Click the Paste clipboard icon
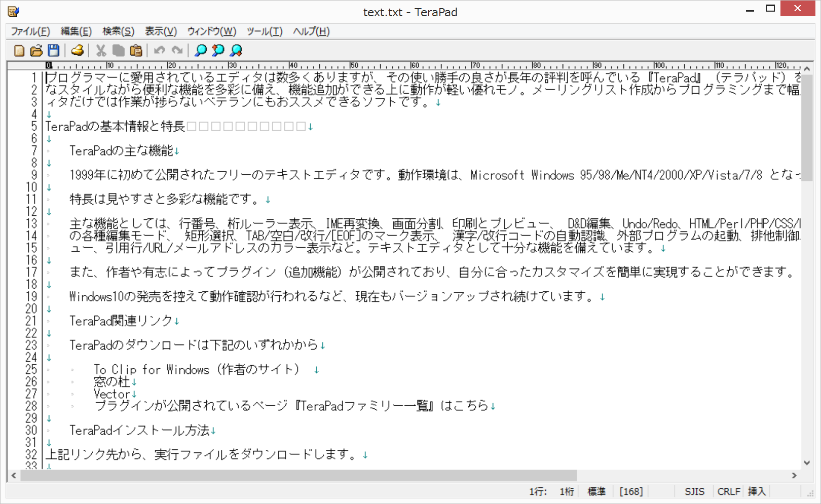Viewport: 821px width, 504px height. pos(135,50)
